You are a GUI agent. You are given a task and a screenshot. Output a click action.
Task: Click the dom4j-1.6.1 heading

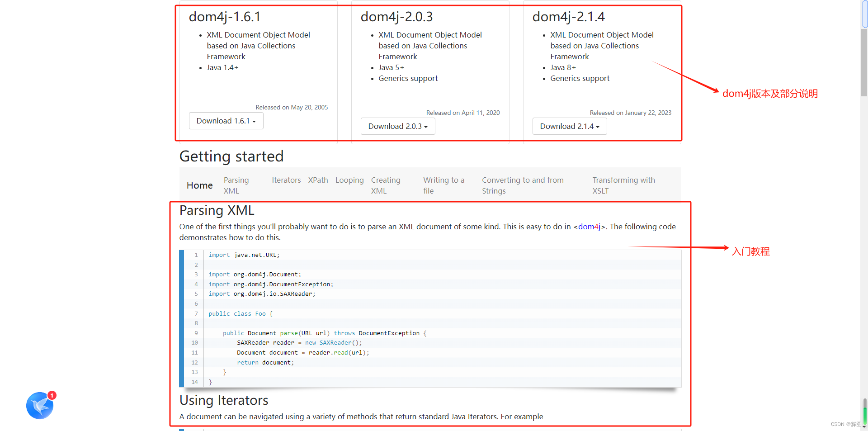tap(225, 17)
